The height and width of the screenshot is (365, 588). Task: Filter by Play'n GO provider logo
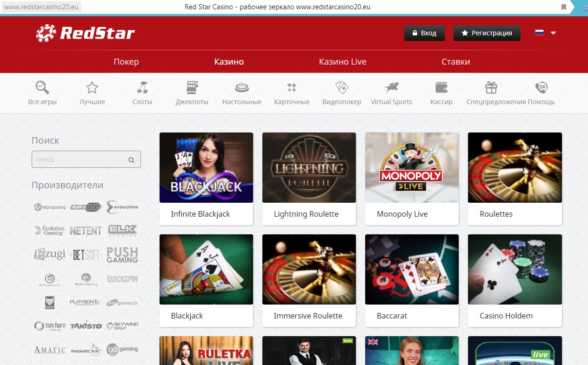(x=86, y=207)
